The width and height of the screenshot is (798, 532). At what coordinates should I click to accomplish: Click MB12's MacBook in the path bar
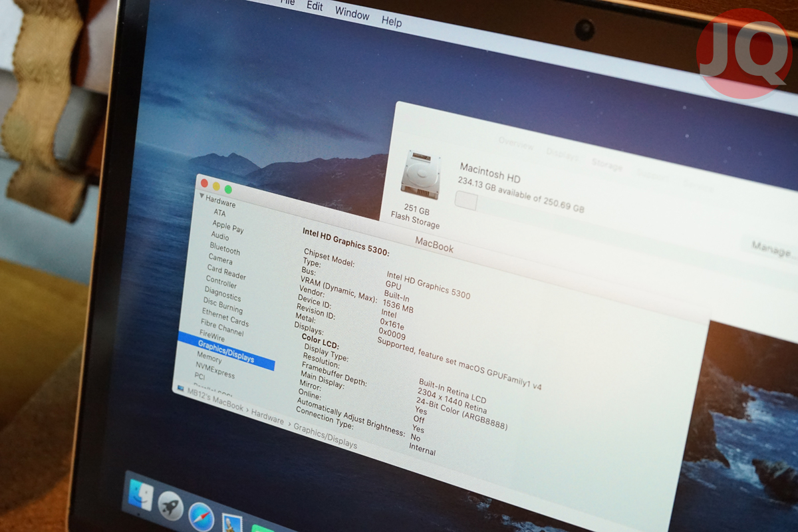[215, 400]
